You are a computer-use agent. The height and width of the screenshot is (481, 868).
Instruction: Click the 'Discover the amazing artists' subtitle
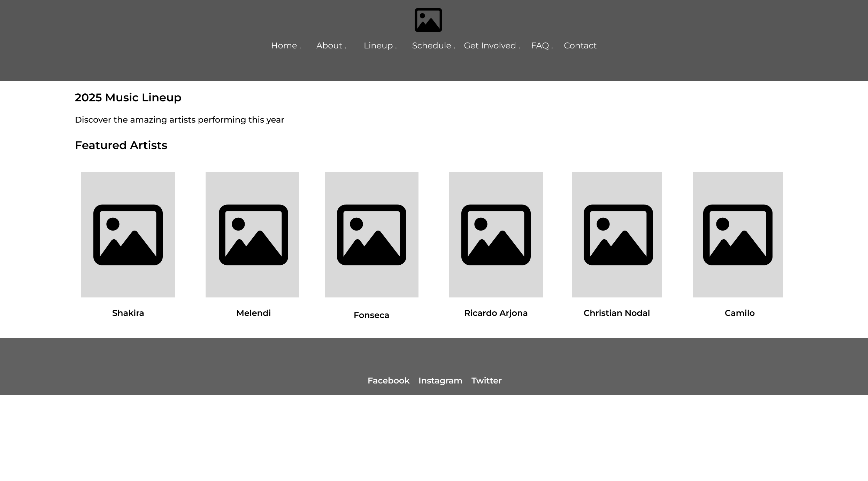point(179,120)
